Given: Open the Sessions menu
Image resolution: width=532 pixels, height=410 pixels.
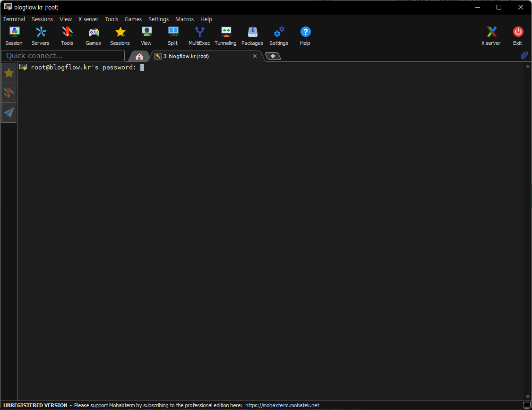Looking at the screenshot, I should coord(43,19).
